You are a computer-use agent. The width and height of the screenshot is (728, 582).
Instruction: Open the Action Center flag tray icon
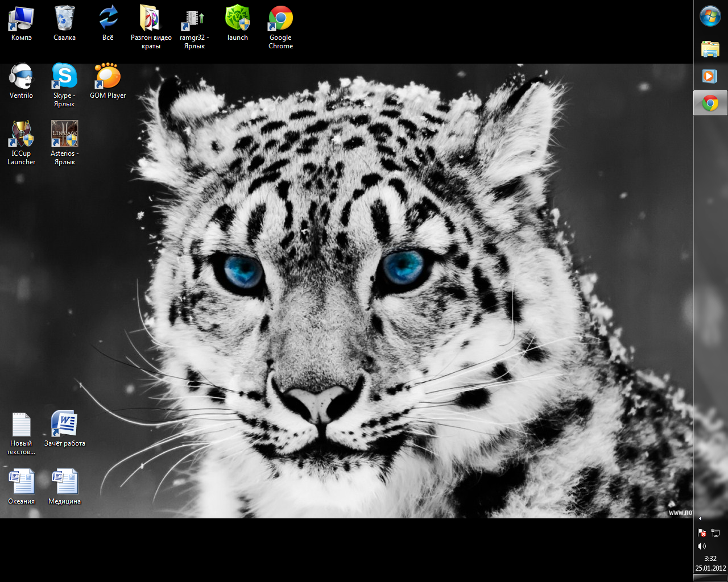(702, 533)
